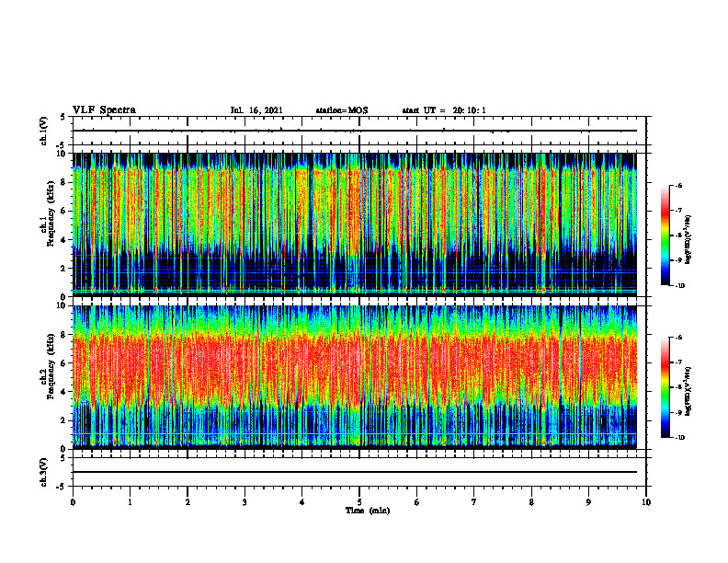Click the "ch.1(V)" waveform axis label
This screenshot has width=728, height=563.
point(44,131)
